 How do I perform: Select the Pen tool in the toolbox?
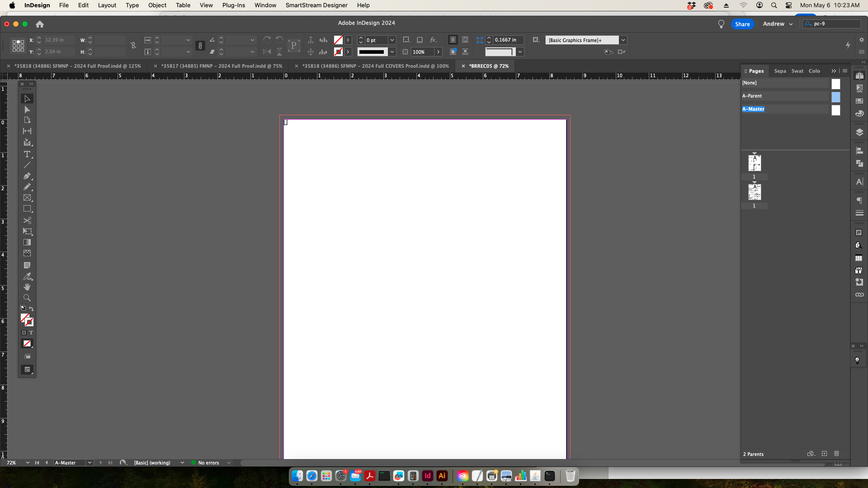pos(27,176)
